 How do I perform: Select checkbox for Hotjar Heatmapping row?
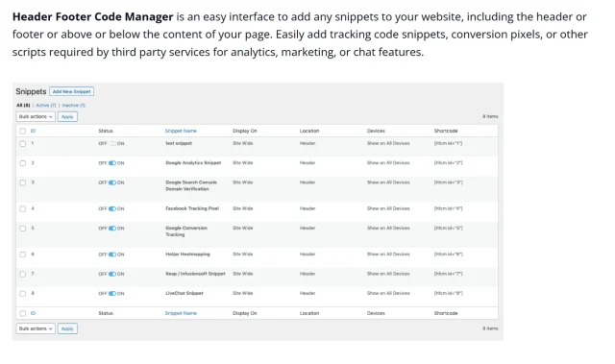[x=23, y=255]
